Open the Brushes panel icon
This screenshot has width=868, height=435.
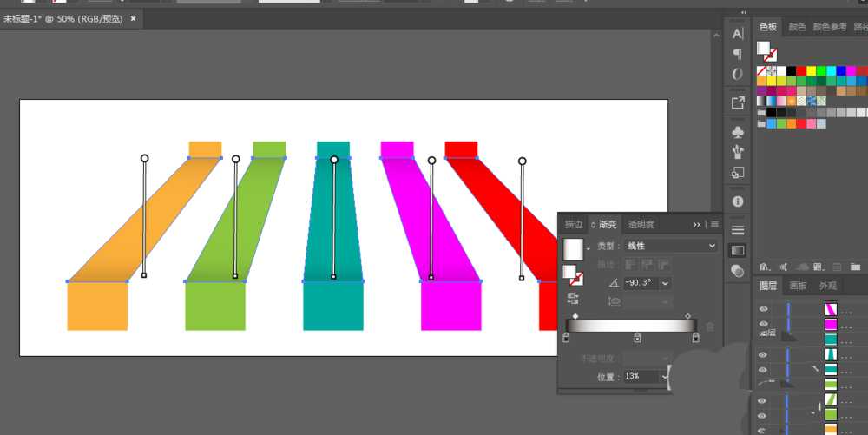point(738,152)
